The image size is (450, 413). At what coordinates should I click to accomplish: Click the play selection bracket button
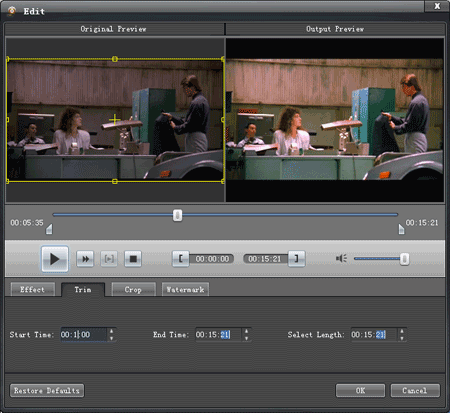coord(109,259)
